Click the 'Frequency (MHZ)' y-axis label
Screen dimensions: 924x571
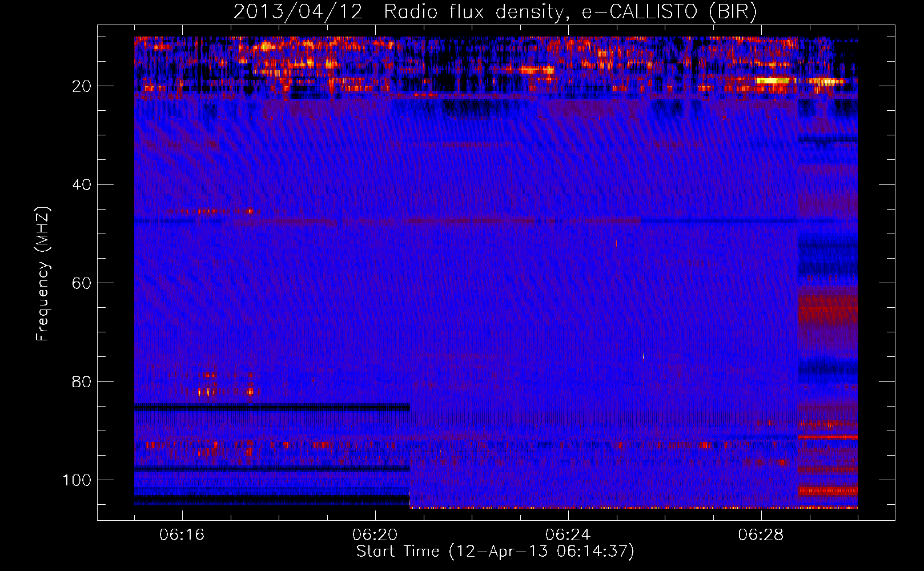[43, 274]
